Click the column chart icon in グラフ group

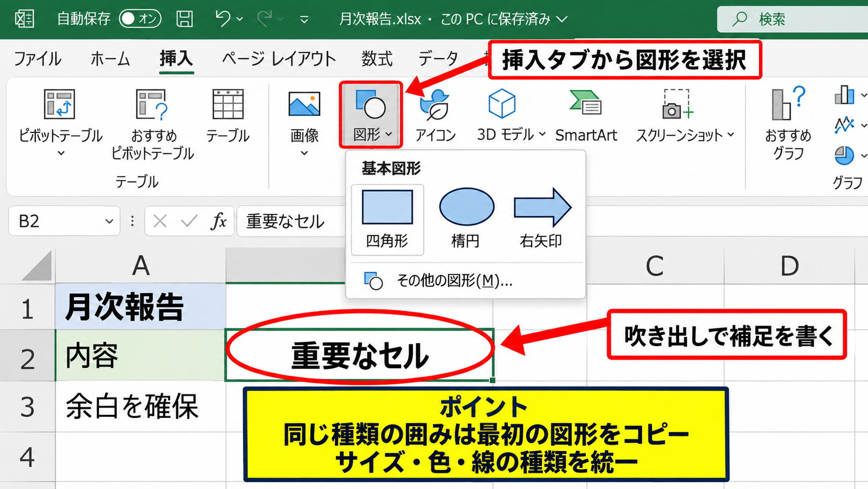[x=845, y=95]
